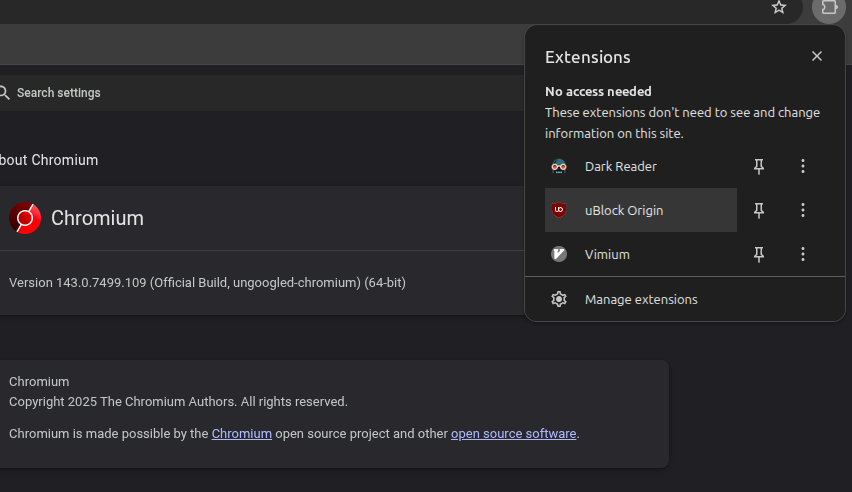Open the open source software link
This screenshot has width=852, height=492.
(x=513, y=434)
